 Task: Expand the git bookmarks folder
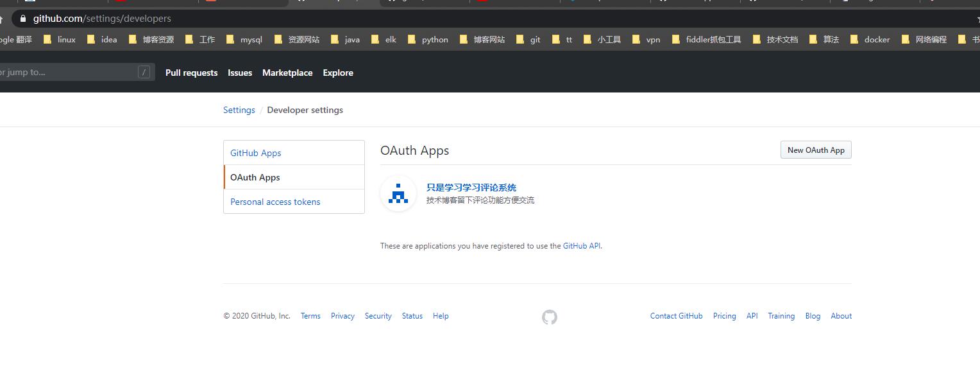(528, 40)
